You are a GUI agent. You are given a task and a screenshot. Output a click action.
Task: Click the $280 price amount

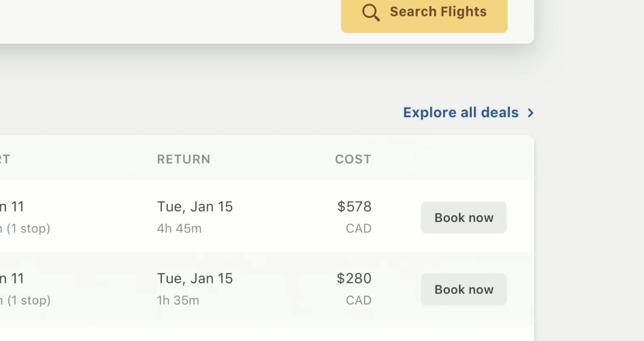(354, 278)
